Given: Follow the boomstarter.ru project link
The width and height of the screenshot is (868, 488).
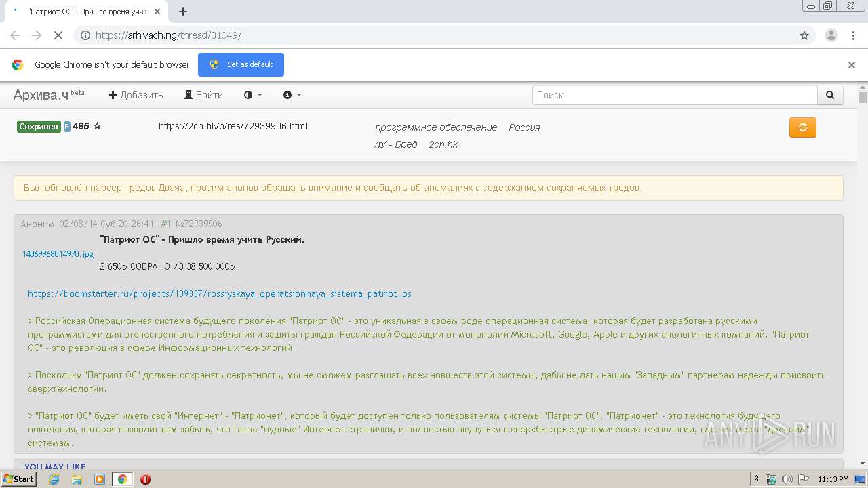Looking at the screenshot, I should pos(220,294).
